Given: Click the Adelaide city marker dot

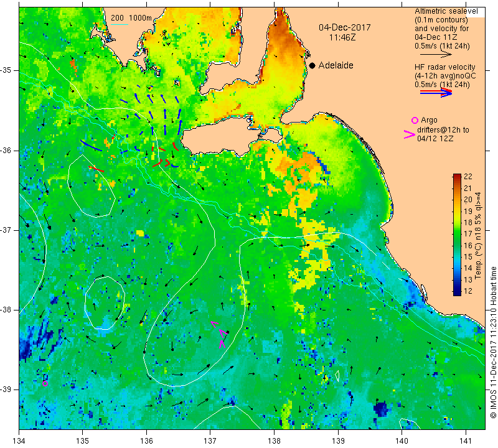Looking at the screenshot, I should [312, 66].
